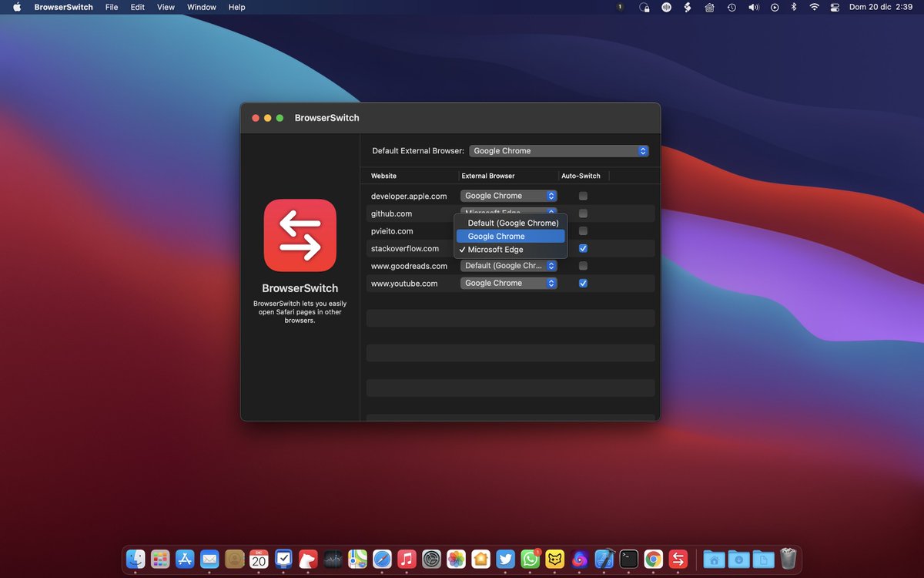This screenshot has height=578, width=924.
Task: Open Xcode from the dock
Action: (604, 559)
